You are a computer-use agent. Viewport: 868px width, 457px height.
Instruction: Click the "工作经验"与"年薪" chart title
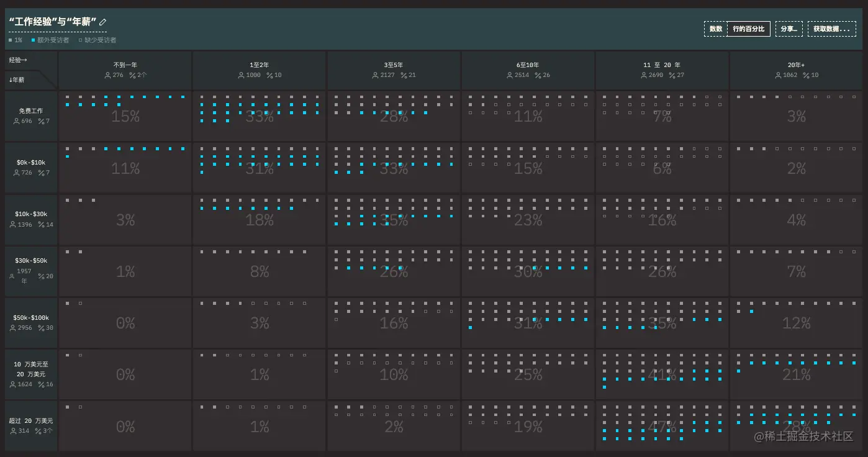tap(53, 22)
